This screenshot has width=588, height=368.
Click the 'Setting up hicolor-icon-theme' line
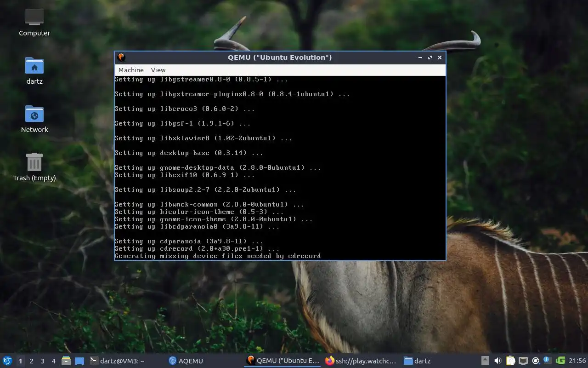pyautogui.click(x=199, y=212)
